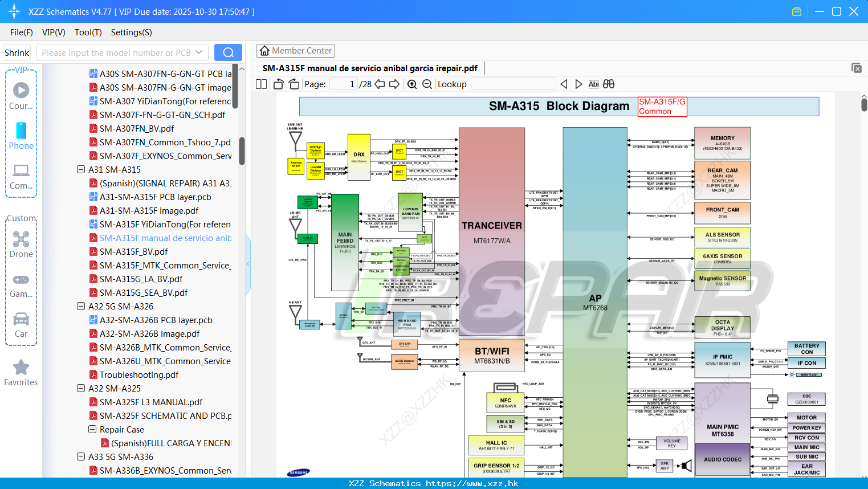868x489 pixels.
Task: Open the Spanish SIGNAL REPAIR A31 file
Action: coord(165,183)
